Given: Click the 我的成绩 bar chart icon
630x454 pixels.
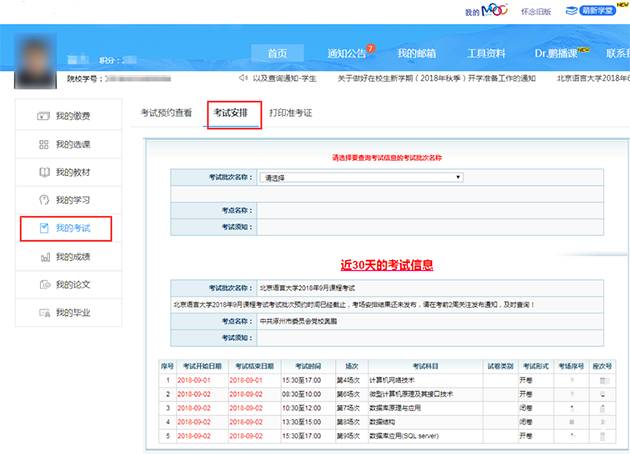Looking at the screenshot, I should click(43, 257).
